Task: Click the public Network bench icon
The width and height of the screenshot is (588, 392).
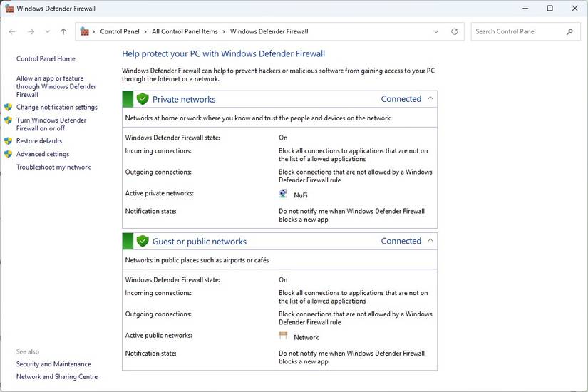Action: click(x=283, y=336)
